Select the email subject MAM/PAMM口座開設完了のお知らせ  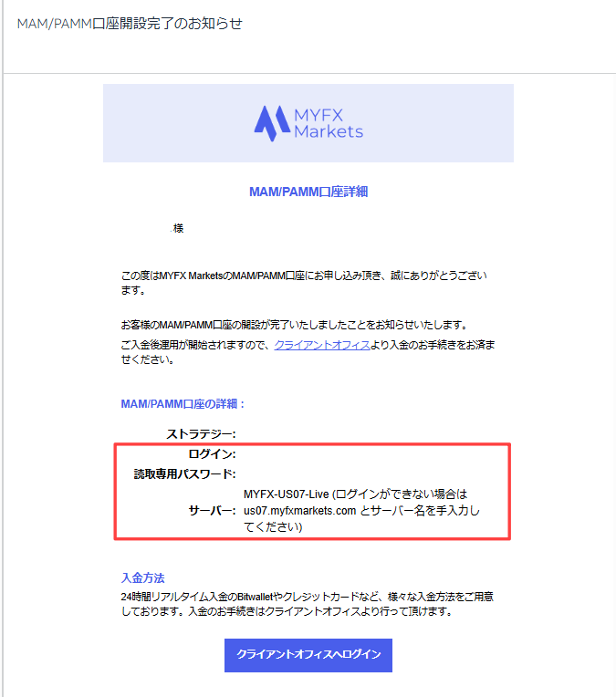pos(130,24)
